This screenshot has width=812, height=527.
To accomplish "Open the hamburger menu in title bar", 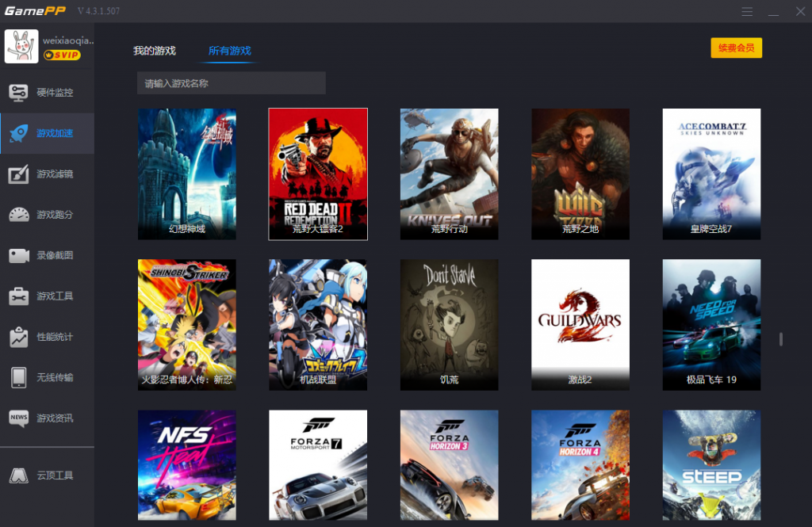I will point(747,11).
